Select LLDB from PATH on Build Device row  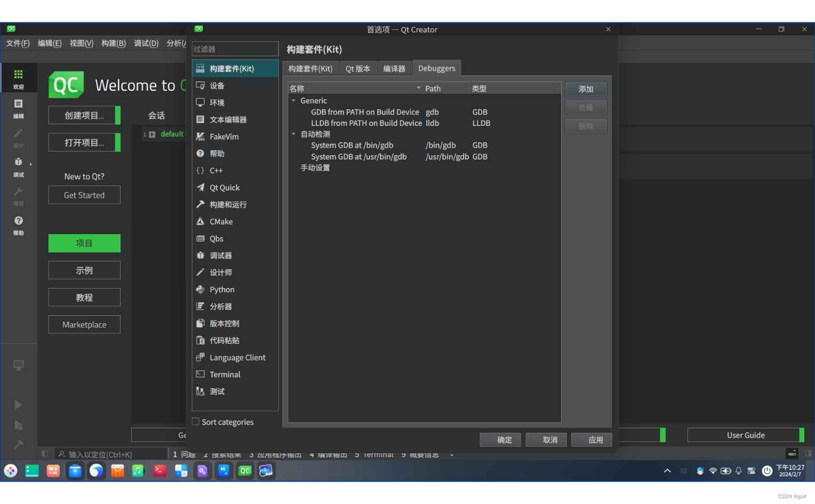(424, 123)
